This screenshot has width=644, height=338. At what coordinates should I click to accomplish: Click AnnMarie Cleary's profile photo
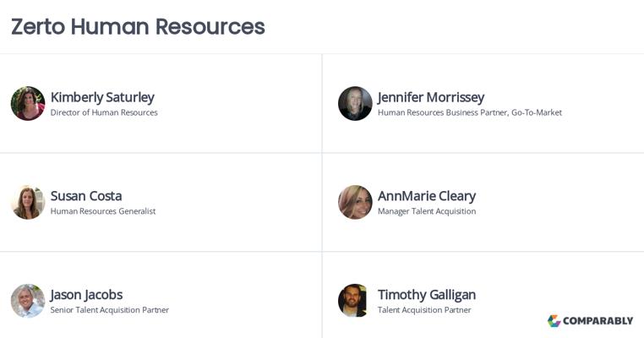(x=355, y=202)
